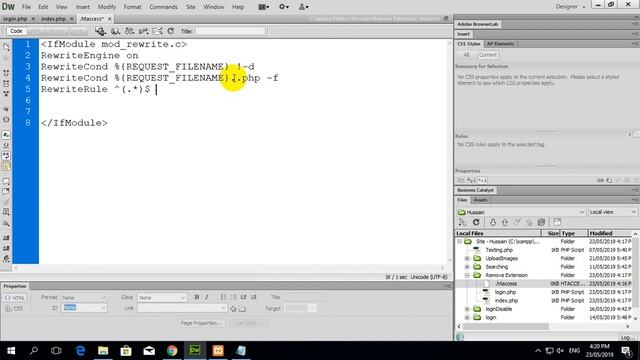Viewport: 640px width, 360px height.
Task: Switch Properties panel to HTML mode
Action: point(15,298)
